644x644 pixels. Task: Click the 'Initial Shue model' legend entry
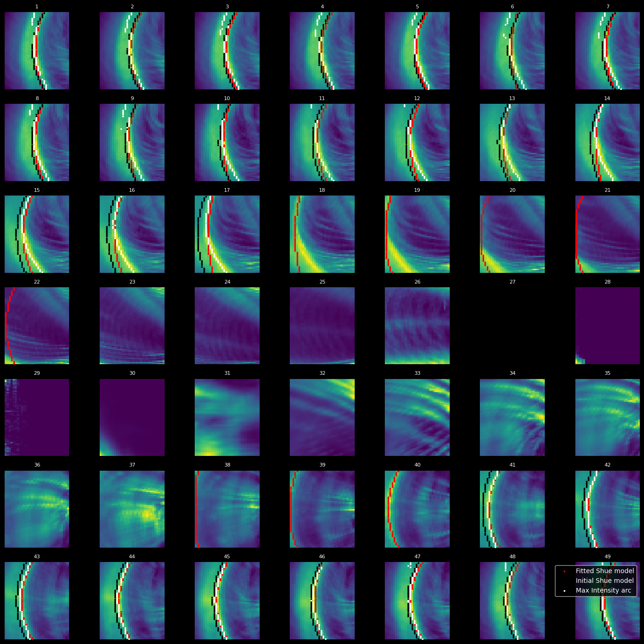[605, 581]
